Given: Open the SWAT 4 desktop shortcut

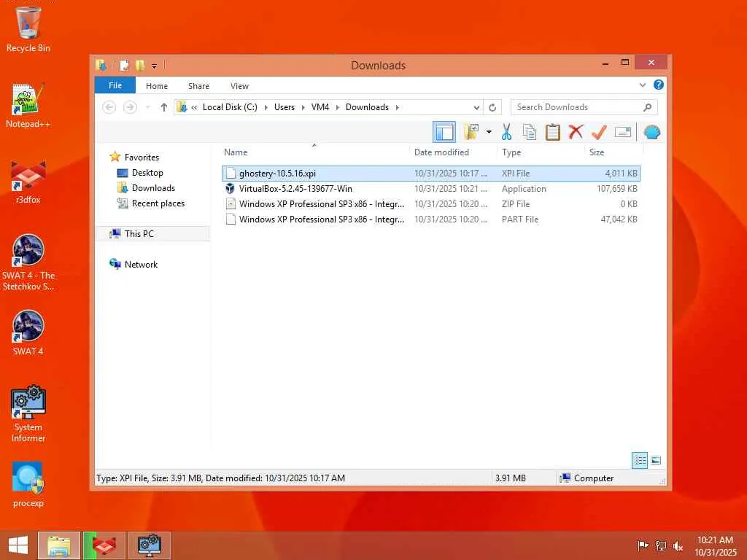Looking at the screenshot, I should (x=28, y=332).
